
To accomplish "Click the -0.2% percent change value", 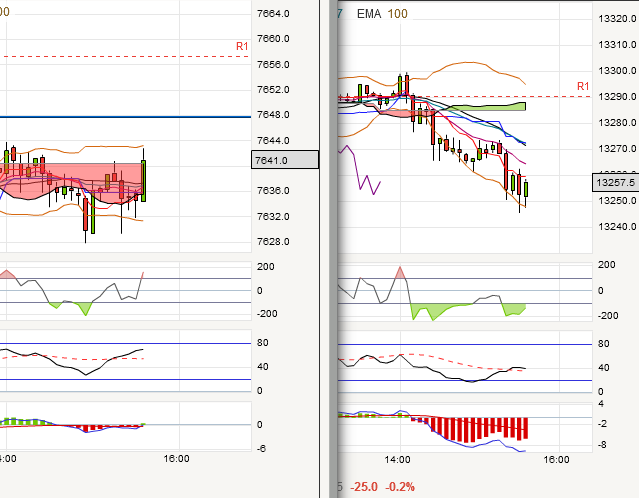I will (400, 487).
